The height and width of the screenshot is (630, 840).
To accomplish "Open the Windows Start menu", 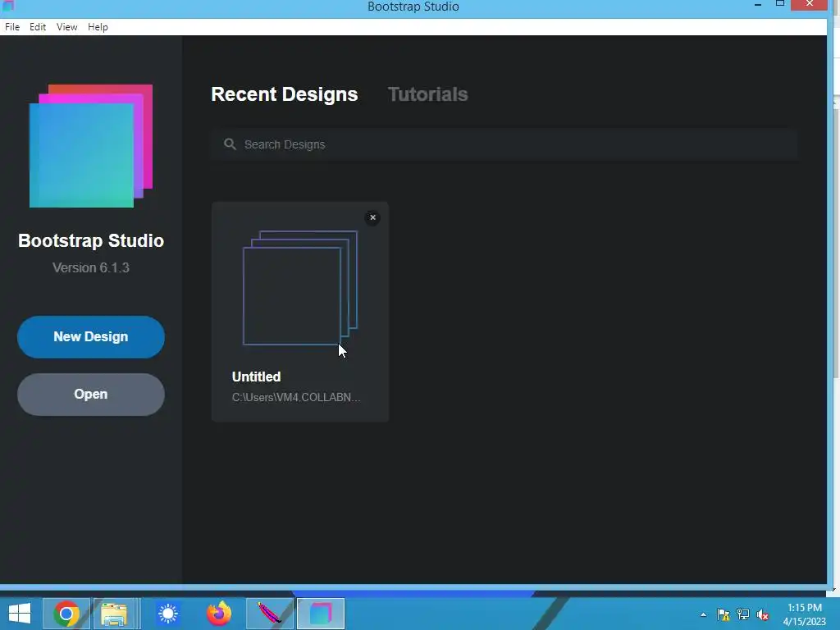I will point(20,614).
